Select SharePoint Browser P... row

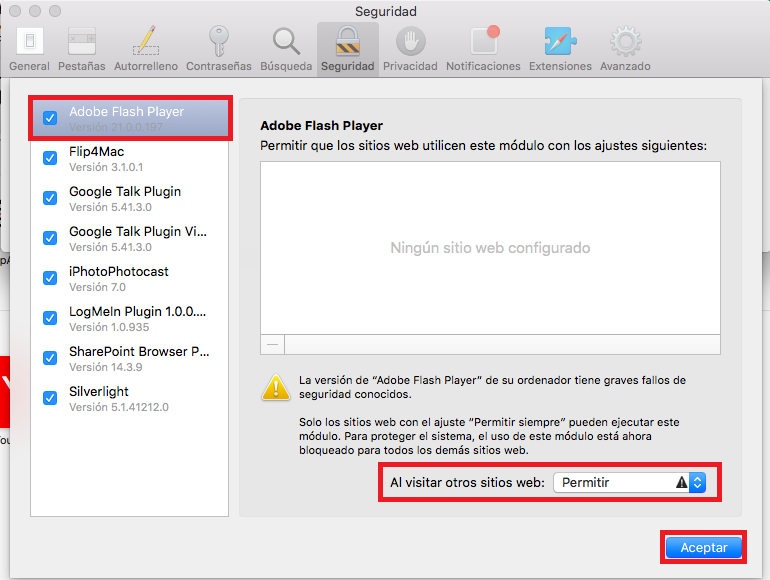(x=130, y=359)
